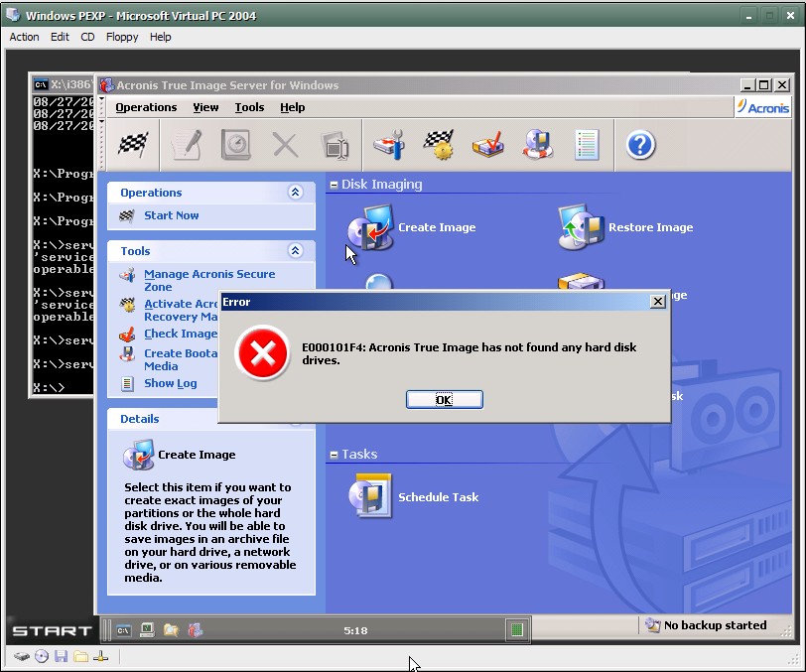This screenshot has height=672, width=806.
Task: Open the Tools menu in Acronis
Action: 249,107
